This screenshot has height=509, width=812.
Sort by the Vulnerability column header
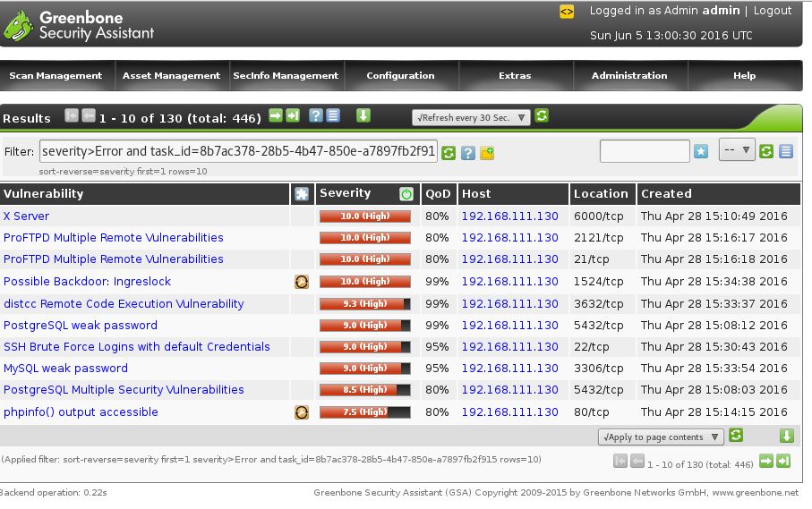44,194
